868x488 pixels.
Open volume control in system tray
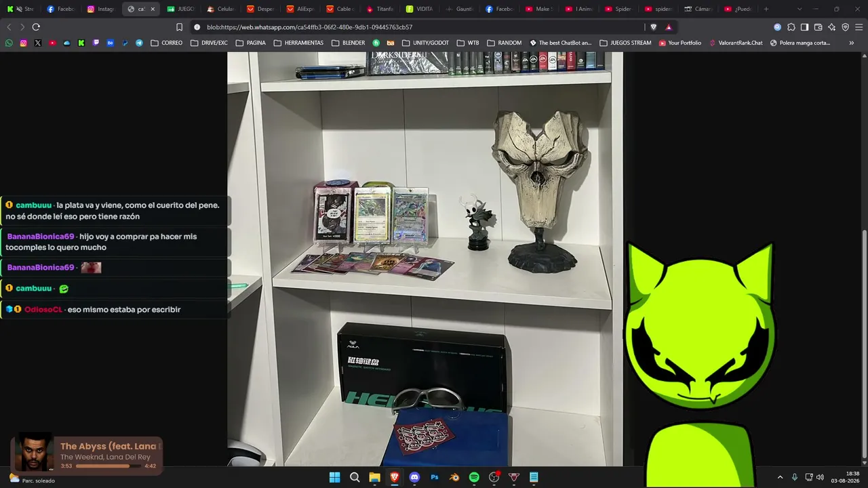[820, 477]
